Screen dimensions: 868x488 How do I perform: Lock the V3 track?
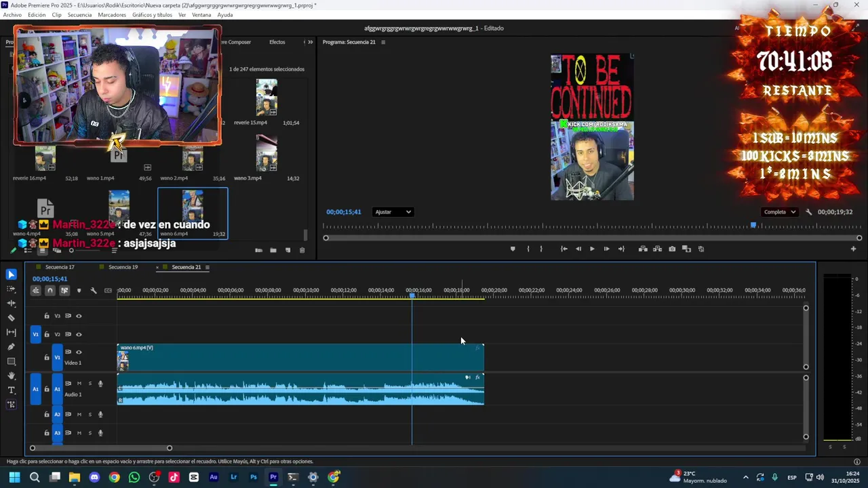pyautogui.click(x=47, y=316)
